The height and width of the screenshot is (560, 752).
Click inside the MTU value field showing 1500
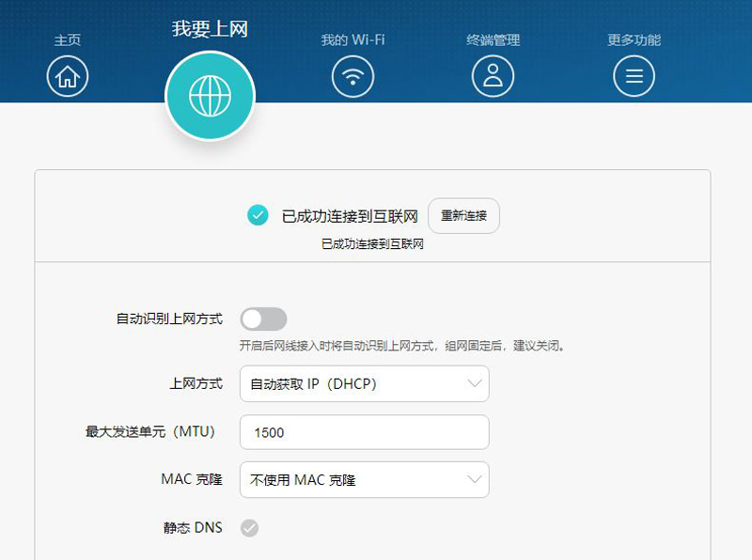[x=365, y=431]
